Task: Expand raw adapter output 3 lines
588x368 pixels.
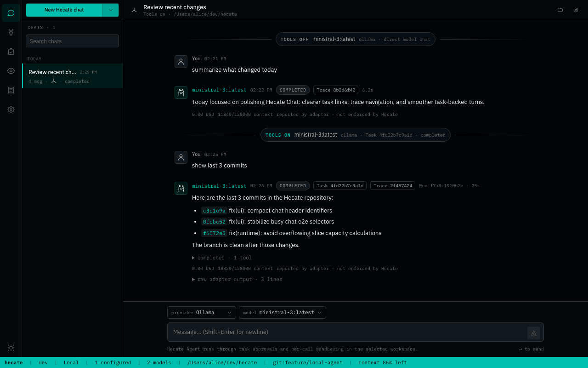Action: (x=237, y=279)
